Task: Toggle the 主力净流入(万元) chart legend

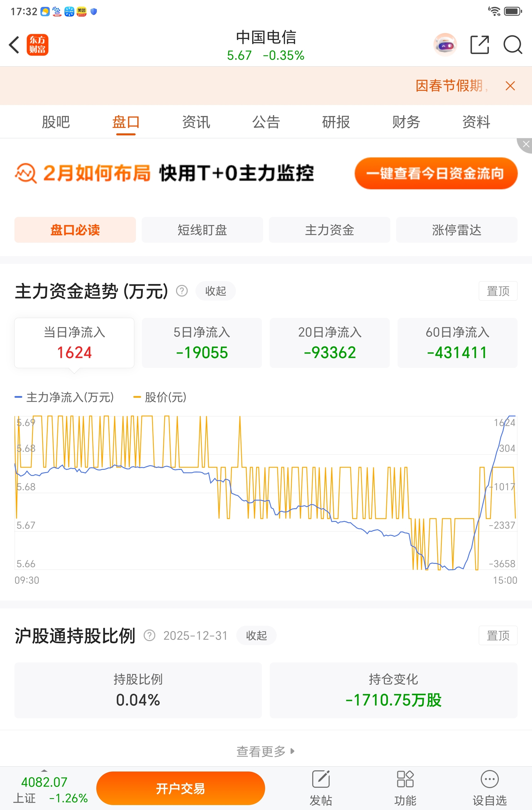Action: 64,397
